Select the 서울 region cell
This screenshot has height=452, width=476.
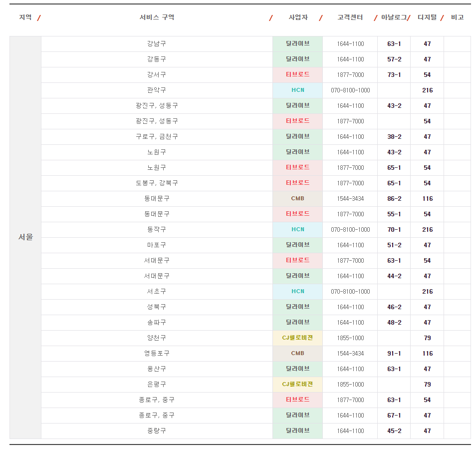[x=25, y=237]
